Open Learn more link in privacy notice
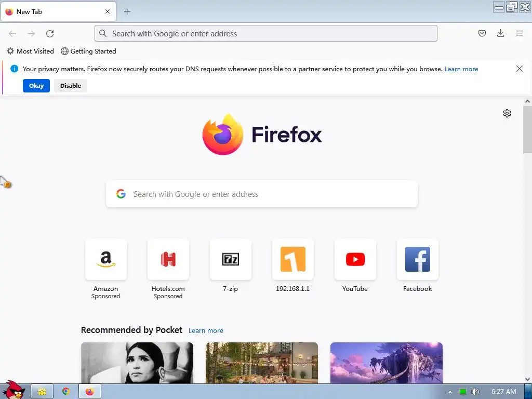 [461, 69]
